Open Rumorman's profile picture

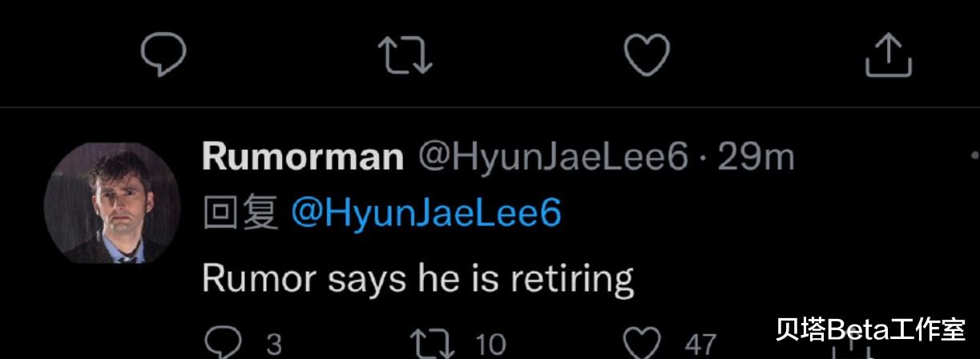click(112, 203)
